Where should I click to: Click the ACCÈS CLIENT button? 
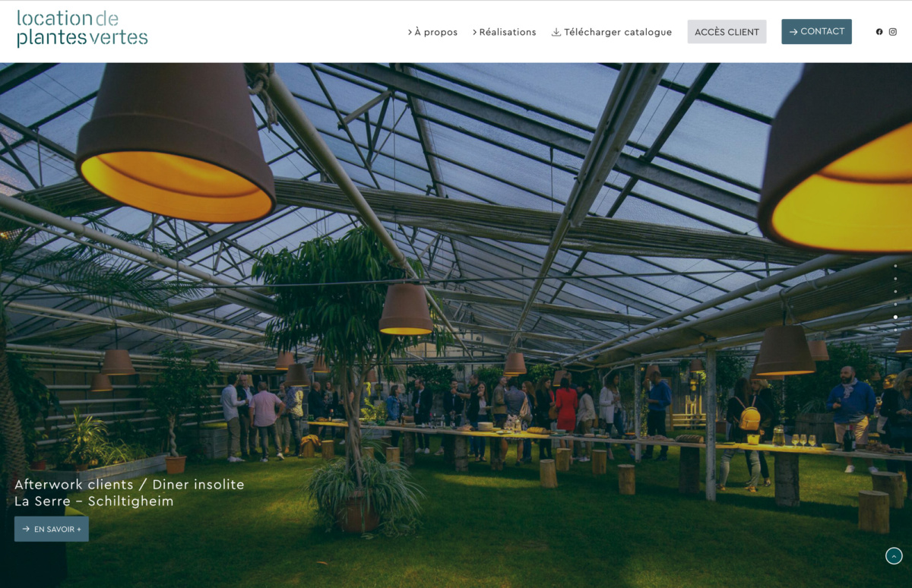tap(727, 32)
